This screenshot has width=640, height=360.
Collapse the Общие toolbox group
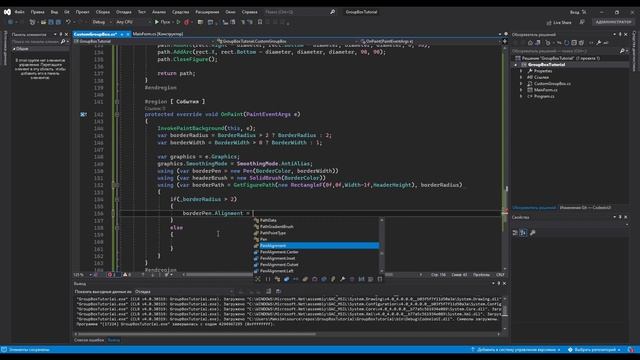[14, 49]
